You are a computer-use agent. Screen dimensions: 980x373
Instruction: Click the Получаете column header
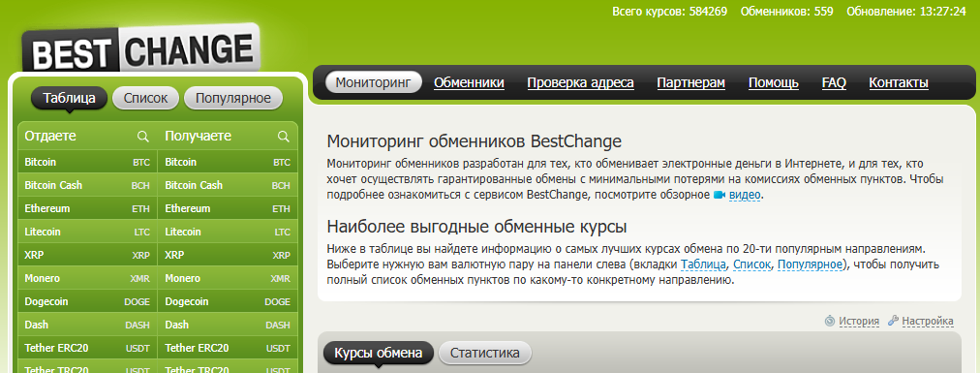coord(199,136)
